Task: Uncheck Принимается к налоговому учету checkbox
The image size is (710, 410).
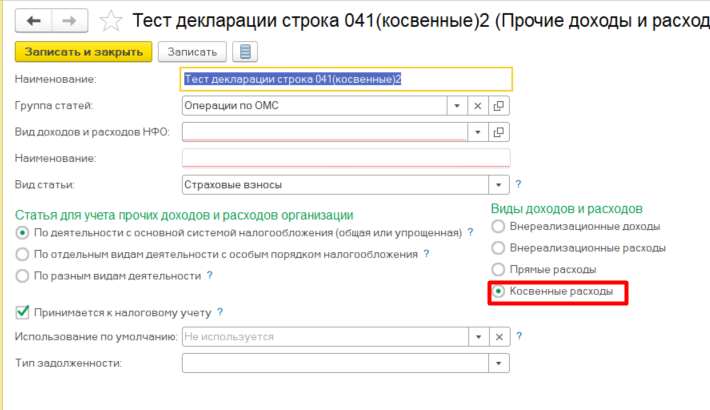Action: (23, 312)
